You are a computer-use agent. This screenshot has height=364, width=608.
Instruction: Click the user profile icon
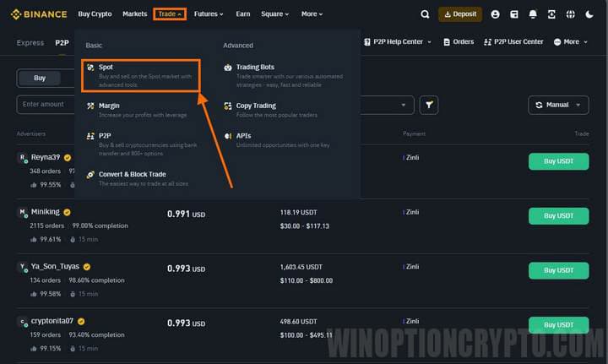[x=495, y=14]
